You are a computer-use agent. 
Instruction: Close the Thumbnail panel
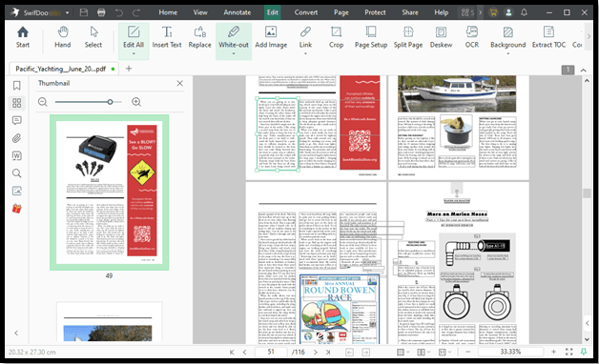[179, 83]
